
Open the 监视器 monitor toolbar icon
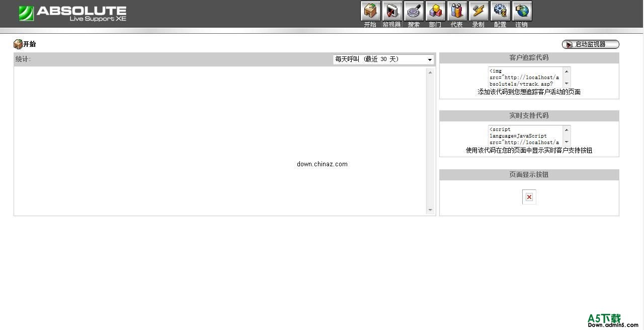coord(392,11)
